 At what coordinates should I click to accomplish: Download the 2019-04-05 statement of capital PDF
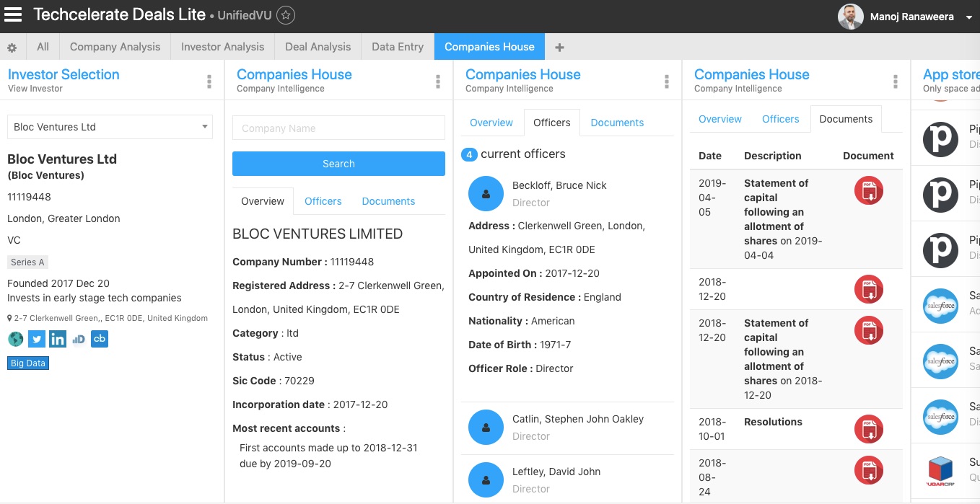pos(868,191)
